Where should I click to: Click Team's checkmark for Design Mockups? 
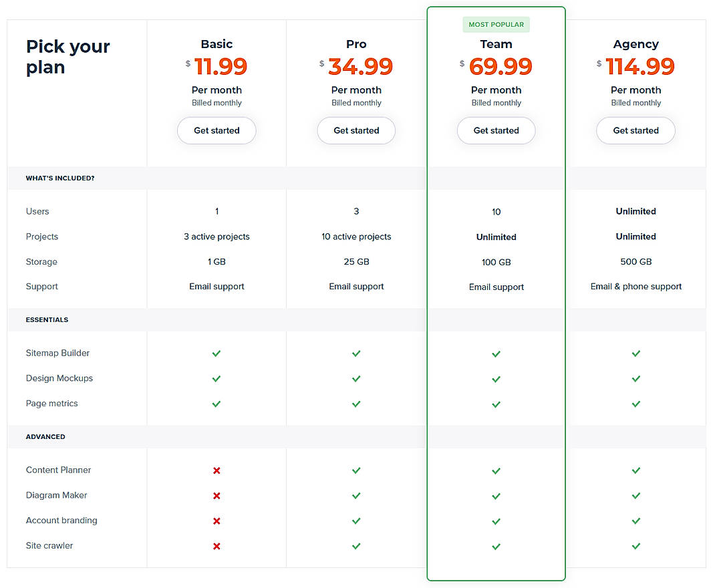(x=496, y=379)
